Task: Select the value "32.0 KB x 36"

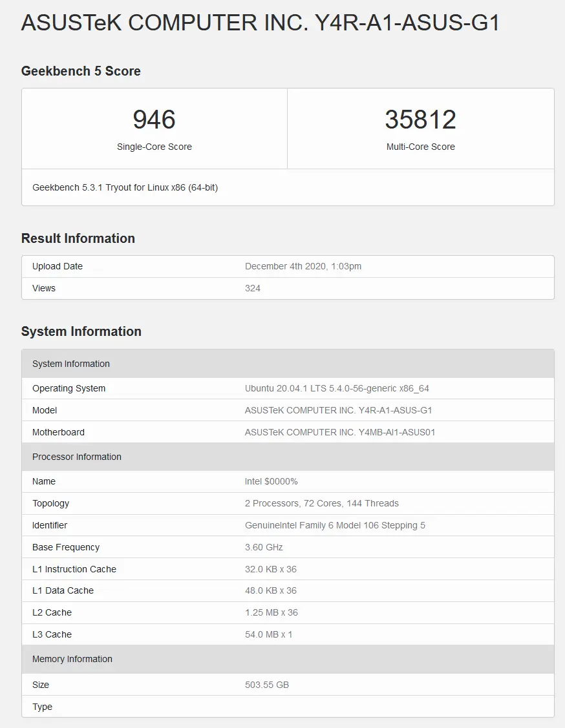Action: pyautogui.click(x=271, y=569)
